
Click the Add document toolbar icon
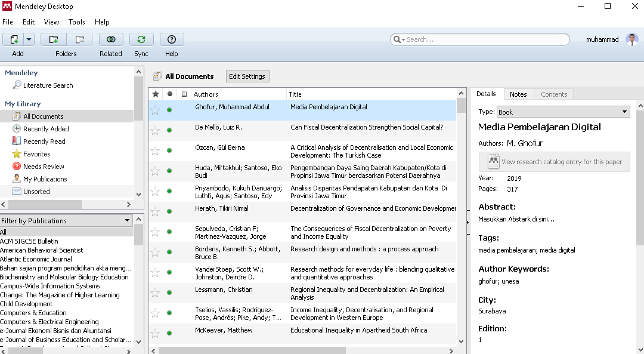(14, 39)
